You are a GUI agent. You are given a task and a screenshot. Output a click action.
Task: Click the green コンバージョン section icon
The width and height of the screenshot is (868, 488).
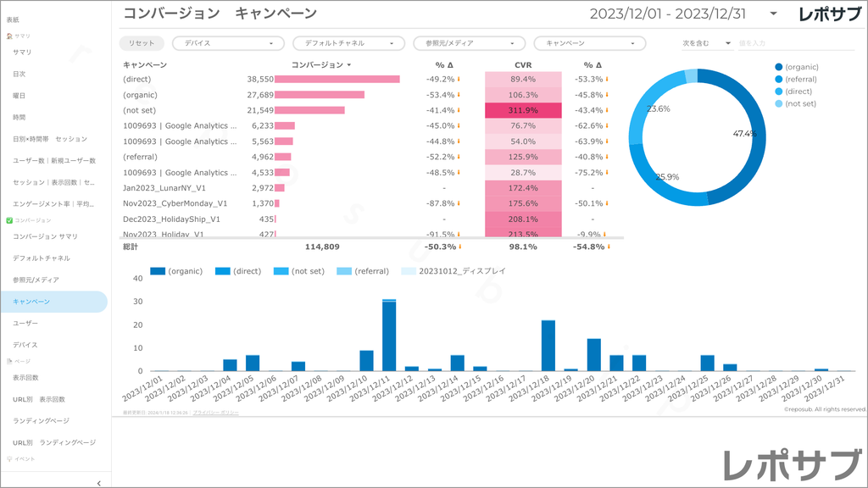pos(9,220)
